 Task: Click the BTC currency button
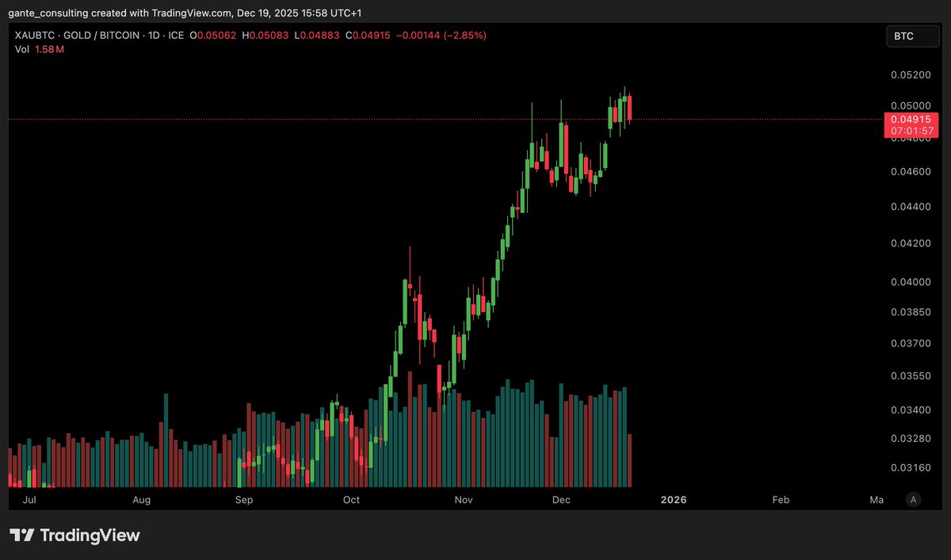tap(911, 36)
